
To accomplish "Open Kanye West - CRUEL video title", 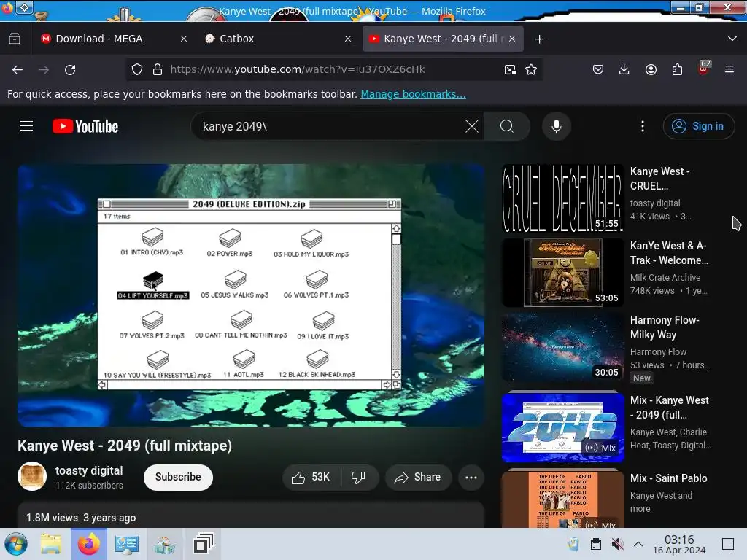I will [x=659, y=179].
